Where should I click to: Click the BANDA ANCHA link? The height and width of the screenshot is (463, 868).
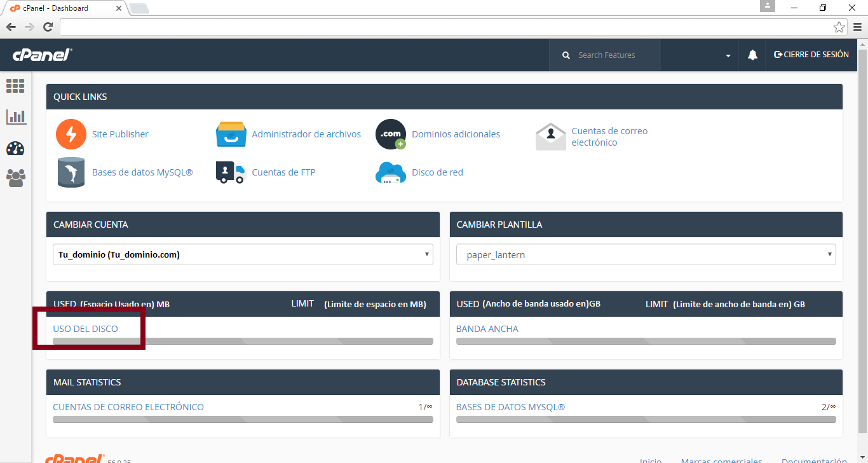487,329
